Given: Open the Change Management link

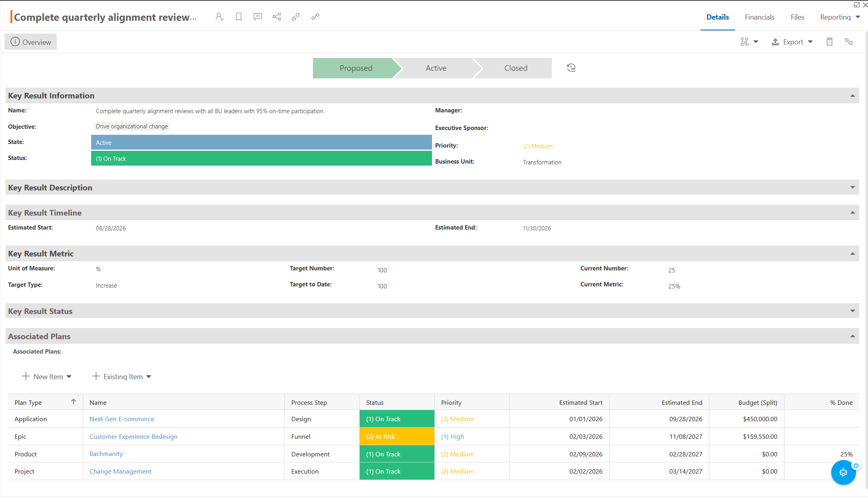Looking at the screenshot, I should coord(120,471).
